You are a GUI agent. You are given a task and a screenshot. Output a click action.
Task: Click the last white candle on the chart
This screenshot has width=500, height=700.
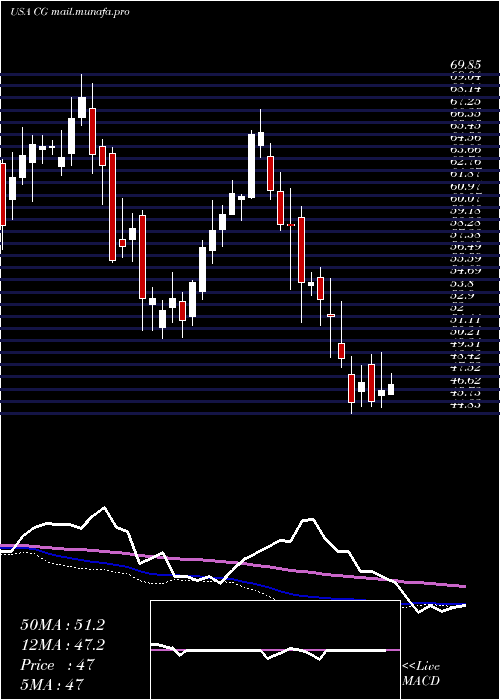pos(391,389)
